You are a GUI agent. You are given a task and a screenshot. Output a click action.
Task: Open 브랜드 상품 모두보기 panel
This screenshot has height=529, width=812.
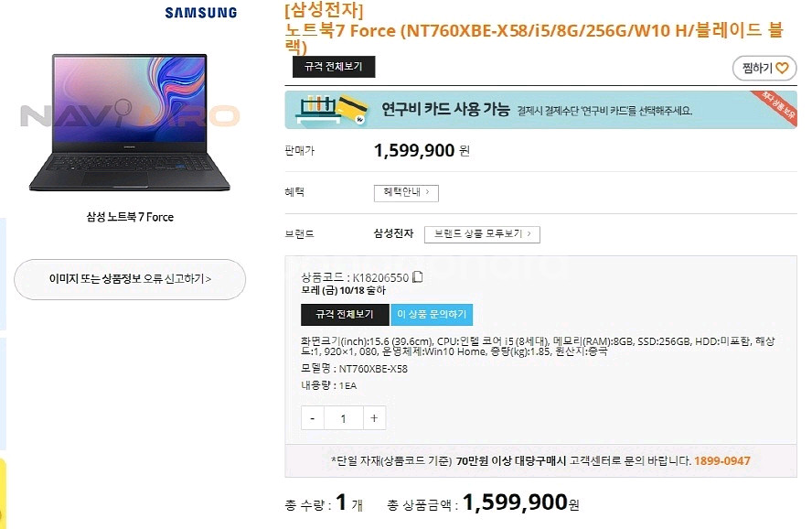tap(482, 234)
